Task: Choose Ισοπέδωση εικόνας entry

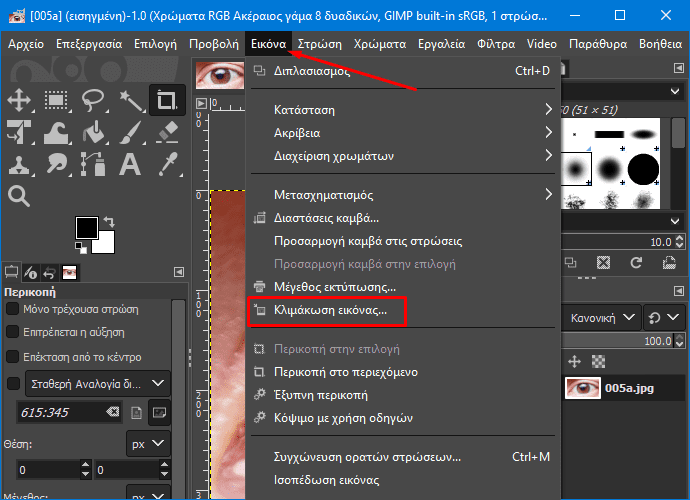Action: click(x=402, y=480)
